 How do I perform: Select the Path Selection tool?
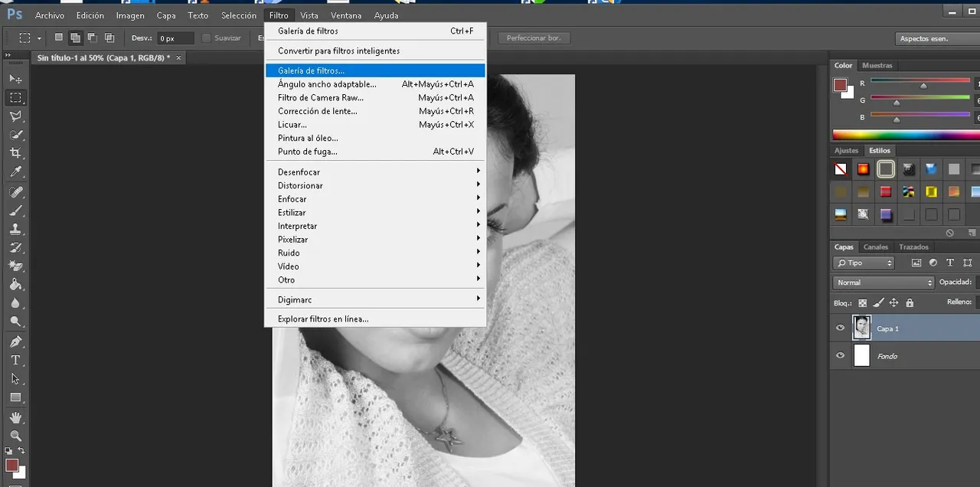coord(15,378)
